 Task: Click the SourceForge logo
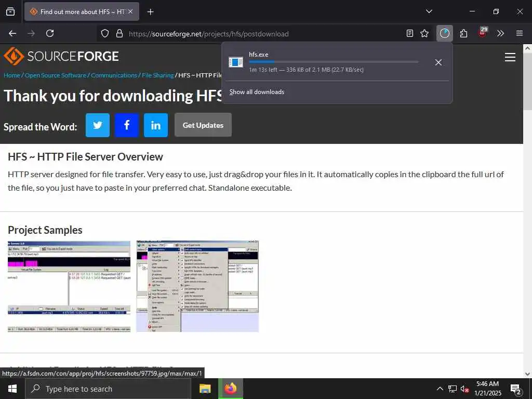point(61,56)
